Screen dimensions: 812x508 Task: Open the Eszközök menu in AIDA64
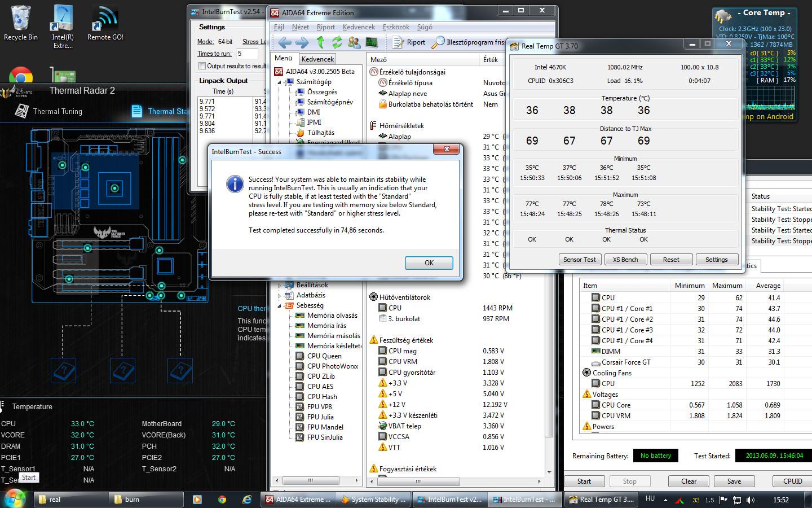click(396, 27)
